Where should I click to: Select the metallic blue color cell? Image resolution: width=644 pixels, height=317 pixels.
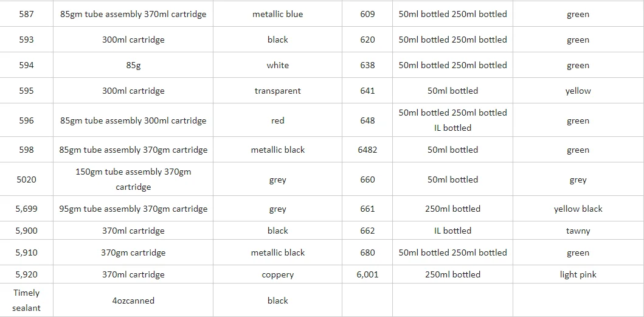[277, 14]
